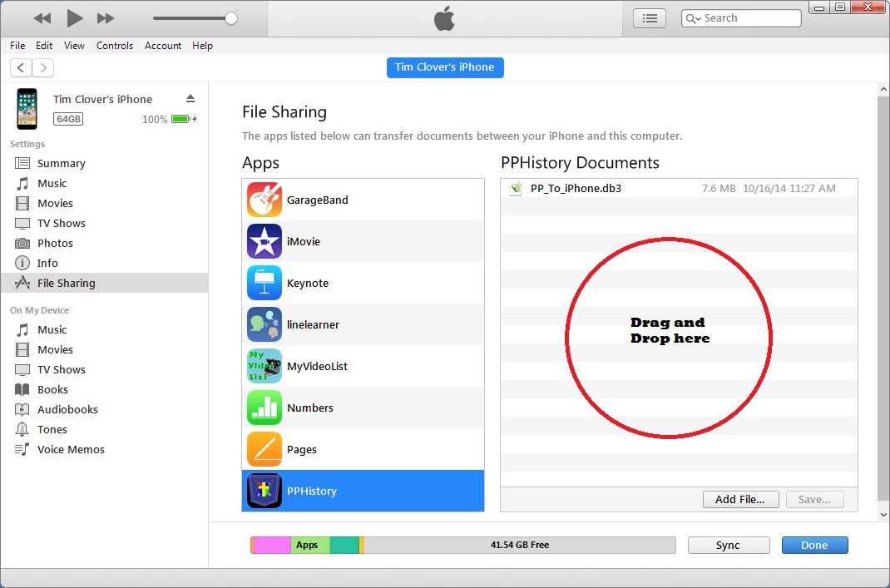Click the Play button
Viewport: 890px width, 588px height.
[75, 18]
